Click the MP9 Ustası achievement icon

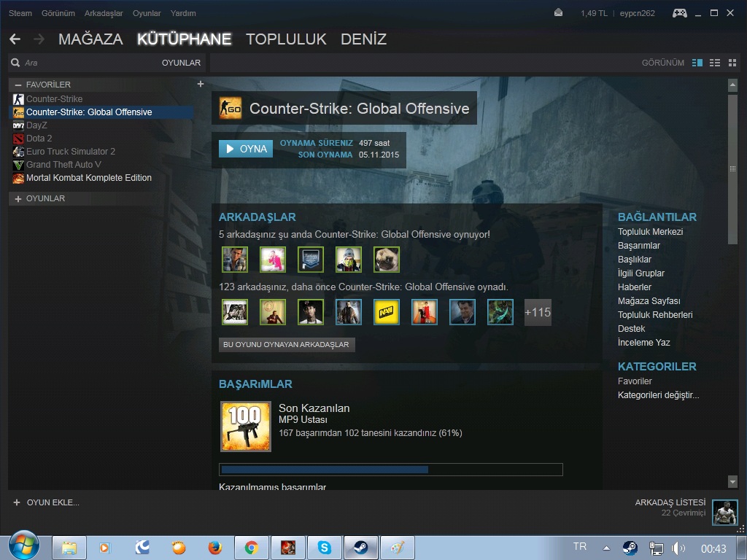pyautogui.click(x=245, y=426)
